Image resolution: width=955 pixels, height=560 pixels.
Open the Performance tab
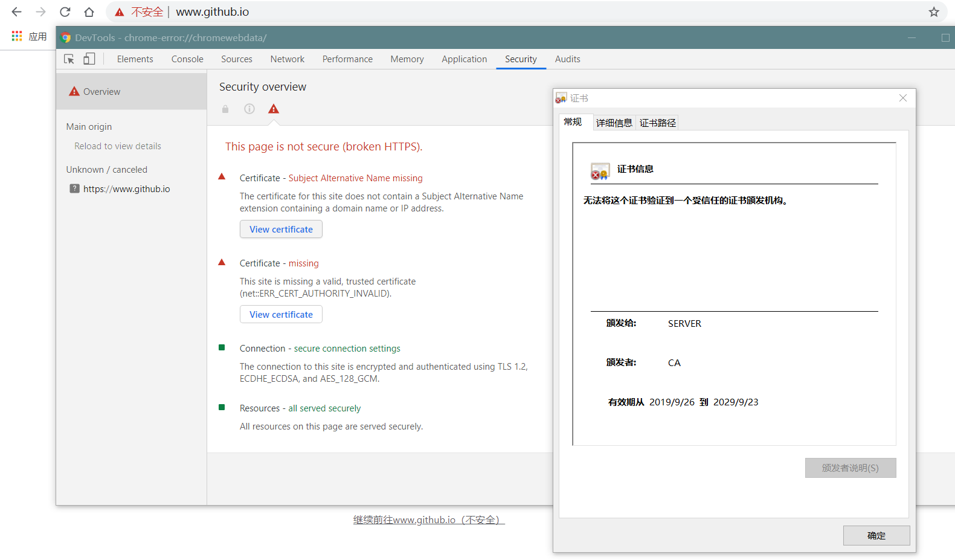(347, 59)
